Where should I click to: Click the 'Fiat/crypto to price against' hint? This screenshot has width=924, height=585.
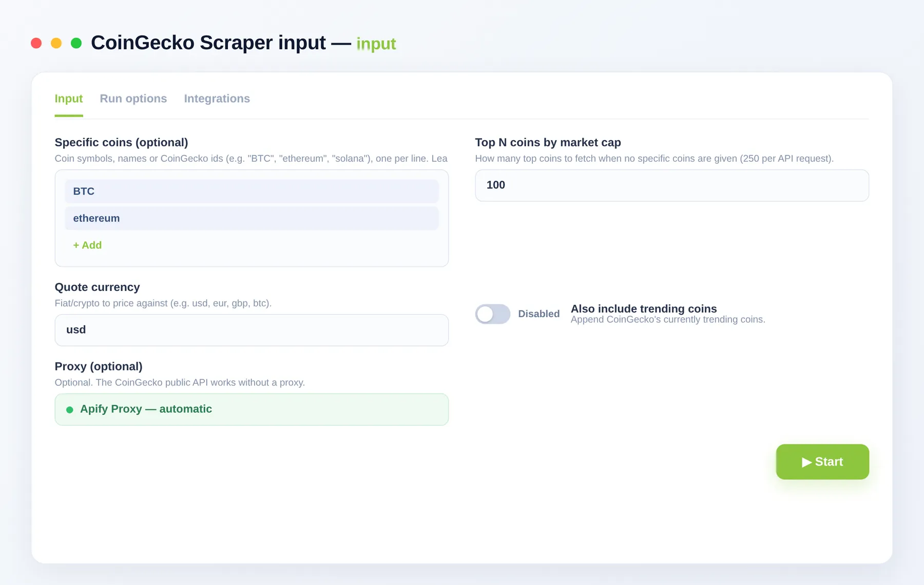163,303
